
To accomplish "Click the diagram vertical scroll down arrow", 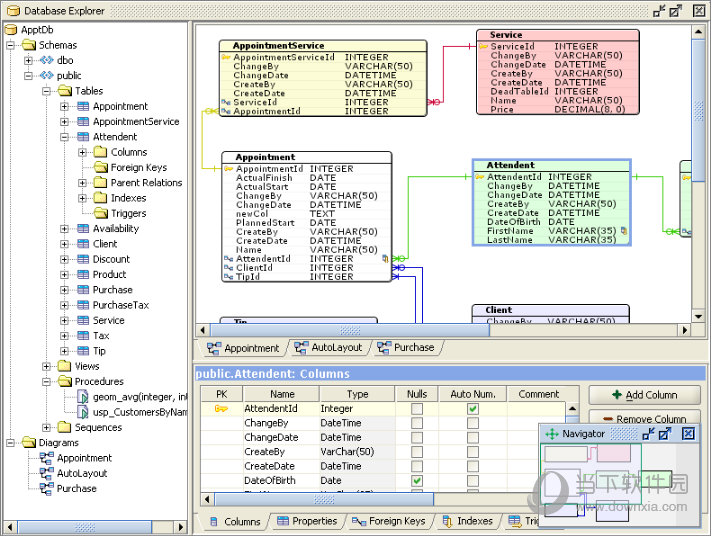I will point(698,317).
